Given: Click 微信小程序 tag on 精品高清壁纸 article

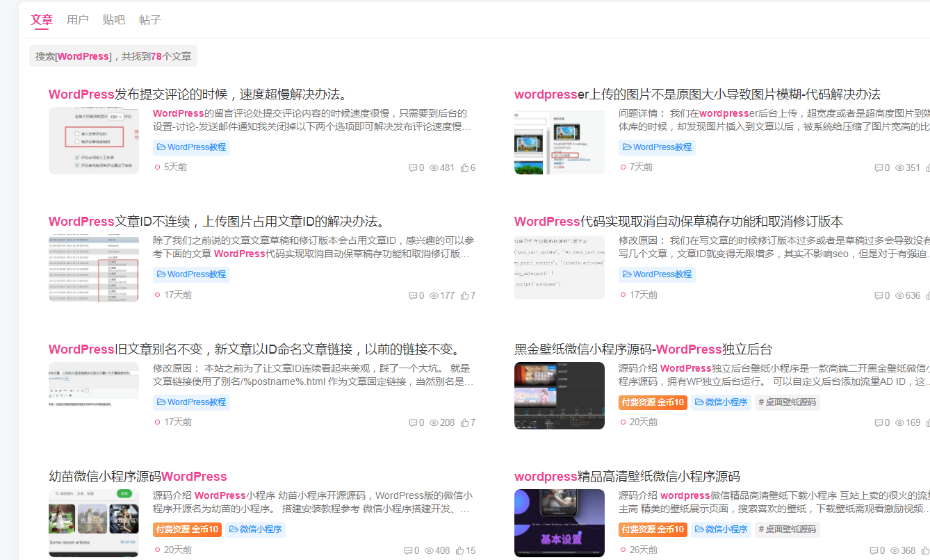Looking at the screenshot, I should 721,529.
